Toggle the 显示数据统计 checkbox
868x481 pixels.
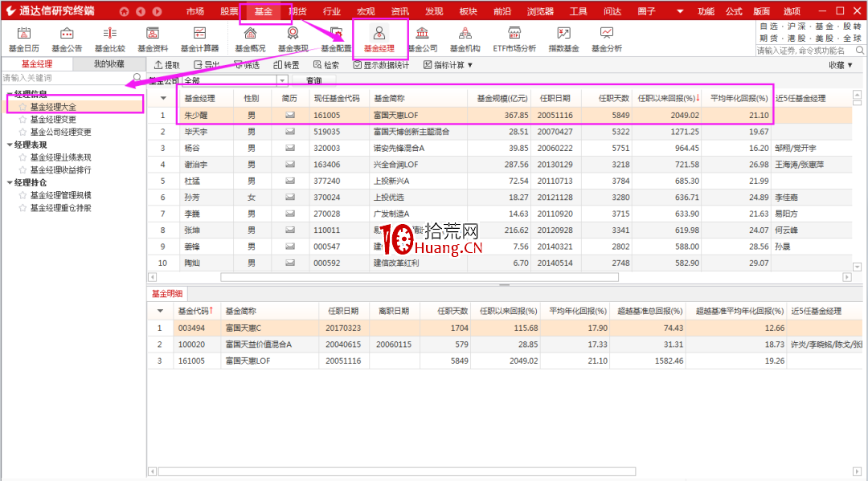358,65
